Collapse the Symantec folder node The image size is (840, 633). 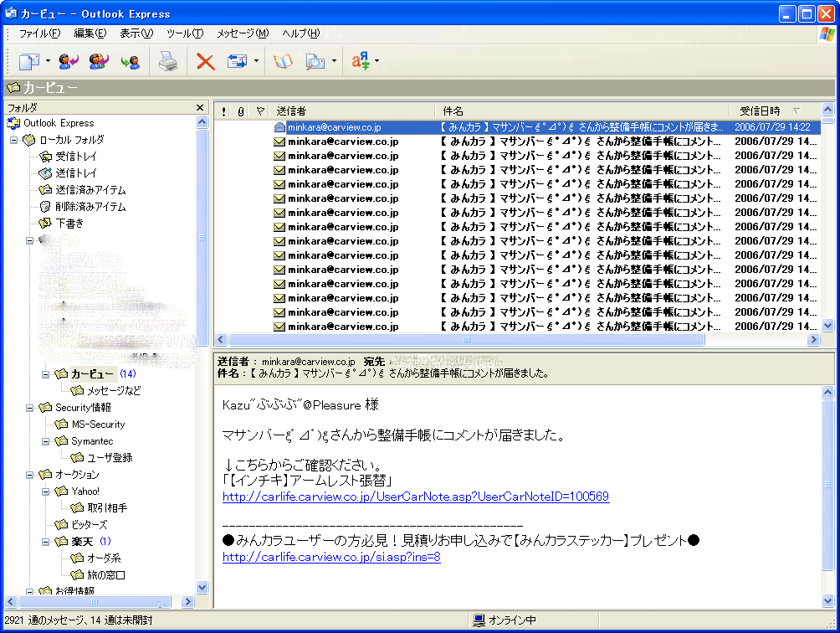pos(45,441)
